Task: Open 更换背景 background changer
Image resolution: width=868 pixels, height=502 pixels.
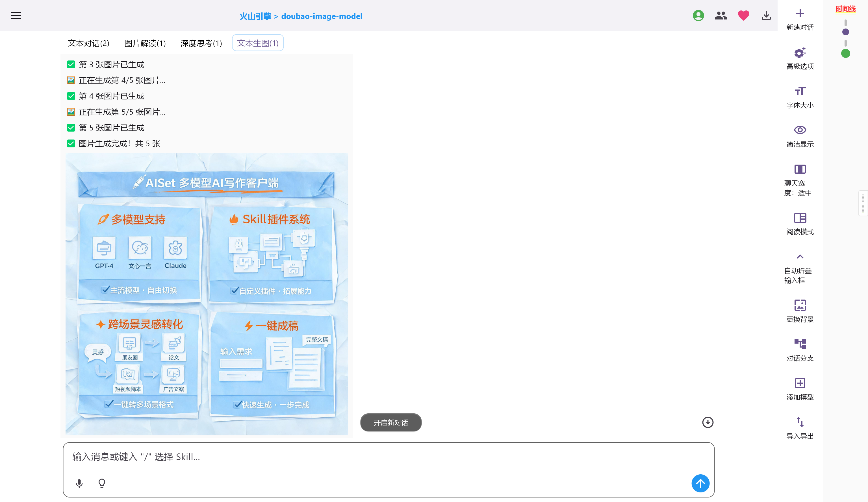Action: pyautogui.click(x=800, y=312)
